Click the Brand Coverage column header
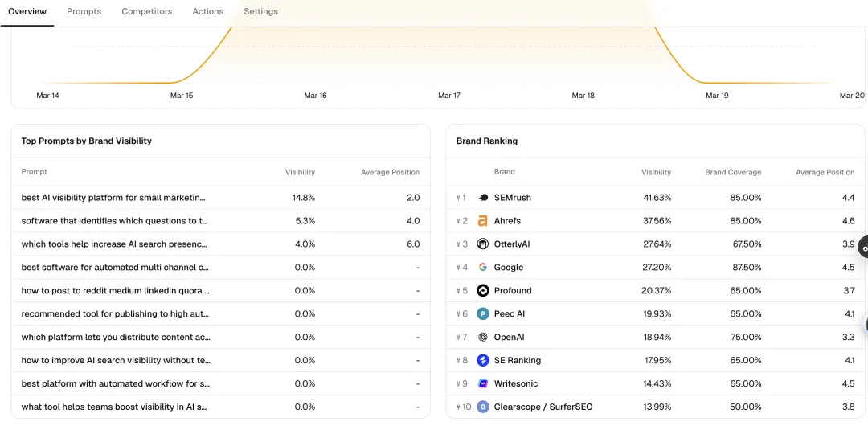 pyautogui.click(x=733, y=172)
